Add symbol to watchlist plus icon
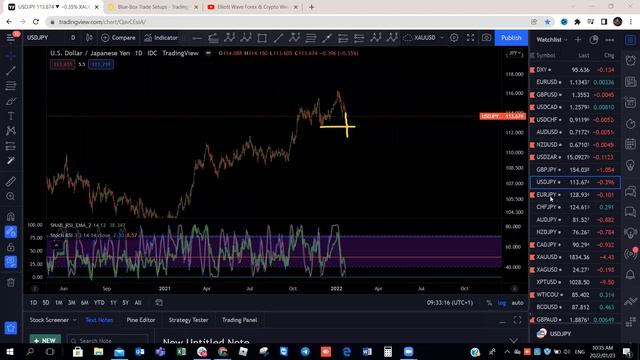The height and width of the screenshot is (360, 640). click(x=578, y=40)
